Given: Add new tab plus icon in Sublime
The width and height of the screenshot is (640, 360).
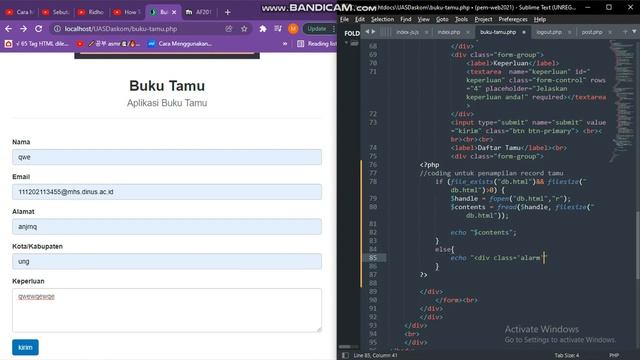Looking at the screenshot, I should click(625, 31).
